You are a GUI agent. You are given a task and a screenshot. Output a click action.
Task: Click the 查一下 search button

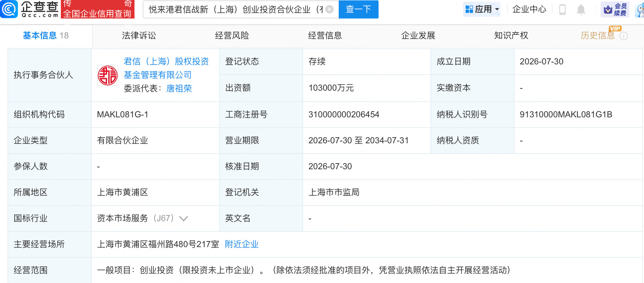pos(358,9)
